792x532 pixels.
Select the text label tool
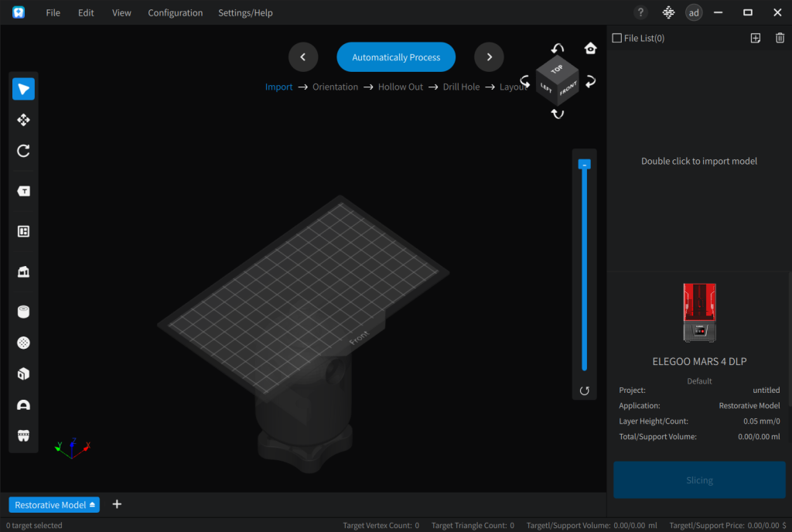(x=23, y=191)
